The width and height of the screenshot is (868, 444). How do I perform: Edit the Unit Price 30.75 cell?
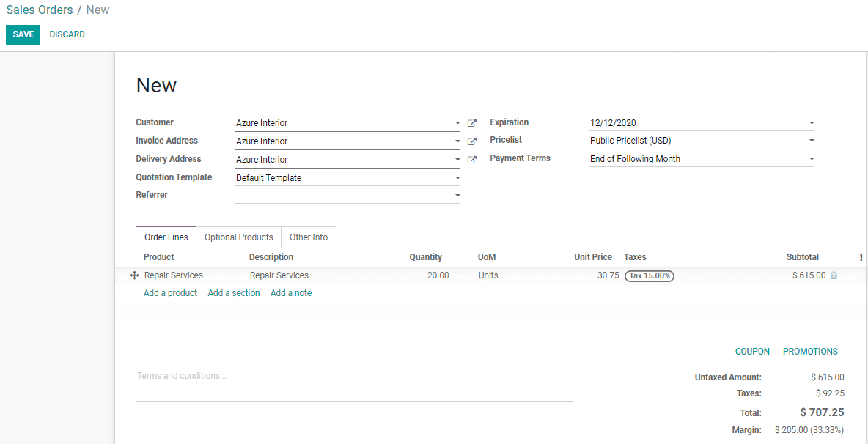(607, 275)
